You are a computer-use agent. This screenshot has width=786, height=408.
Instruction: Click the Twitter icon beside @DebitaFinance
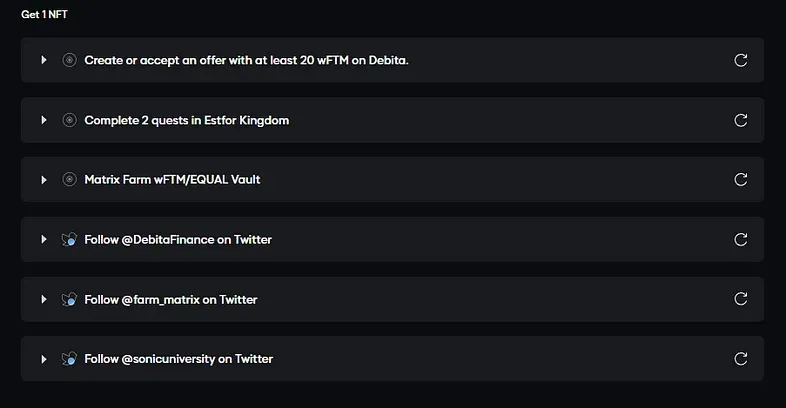tap(69, 240)
